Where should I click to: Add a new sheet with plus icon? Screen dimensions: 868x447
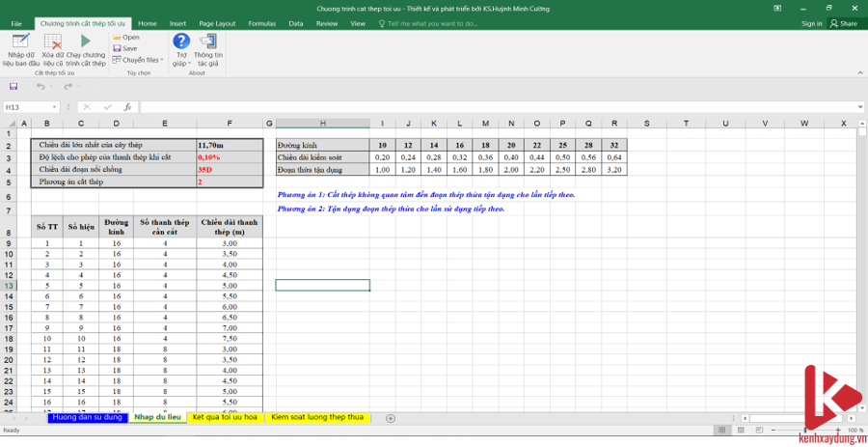[390, 418]
